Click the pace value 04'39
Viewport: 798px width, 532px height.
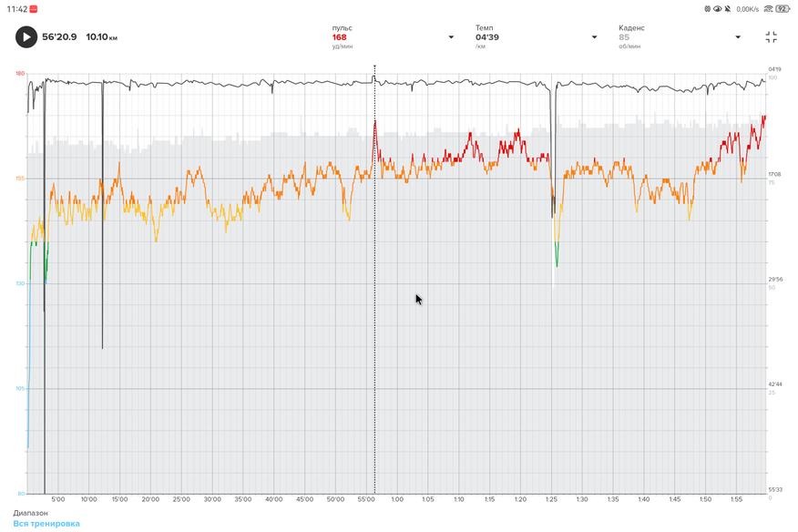pyautogui.click(x=487, y=37)
